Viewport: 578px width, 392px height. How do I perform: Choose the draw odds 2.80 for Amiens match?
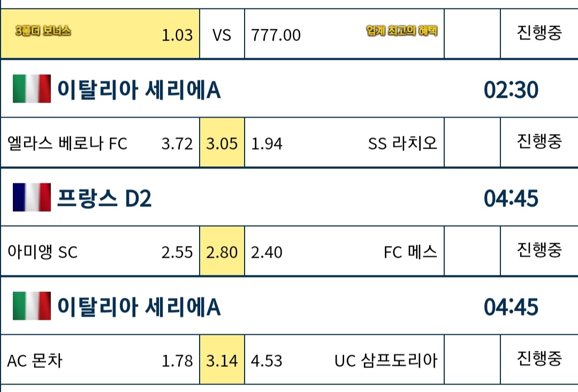(x=222, y=251)
